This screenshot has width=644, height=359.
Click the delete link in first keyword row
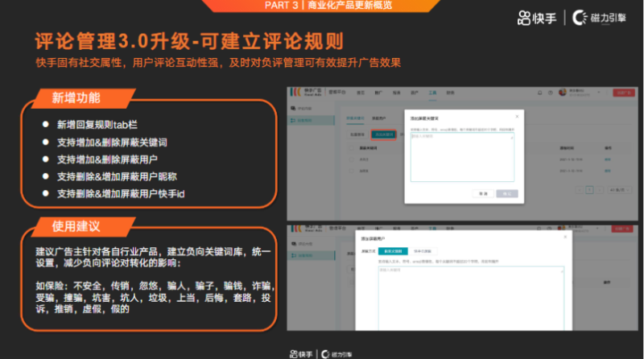pos(608,159)
